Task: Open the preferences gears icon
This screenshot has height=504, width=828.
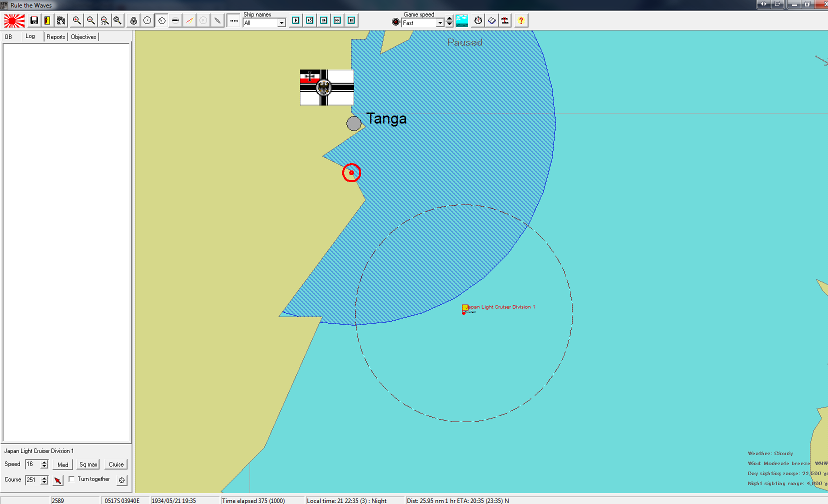Action: [x=61, y=20]
